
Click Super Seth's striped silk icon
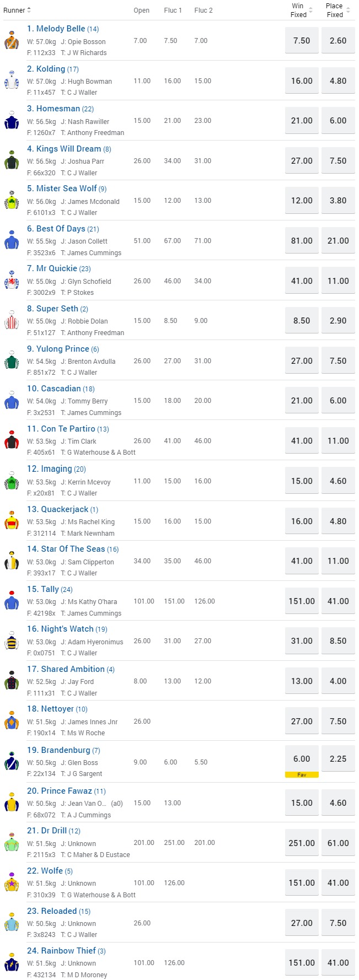click(x=12, y=321)
